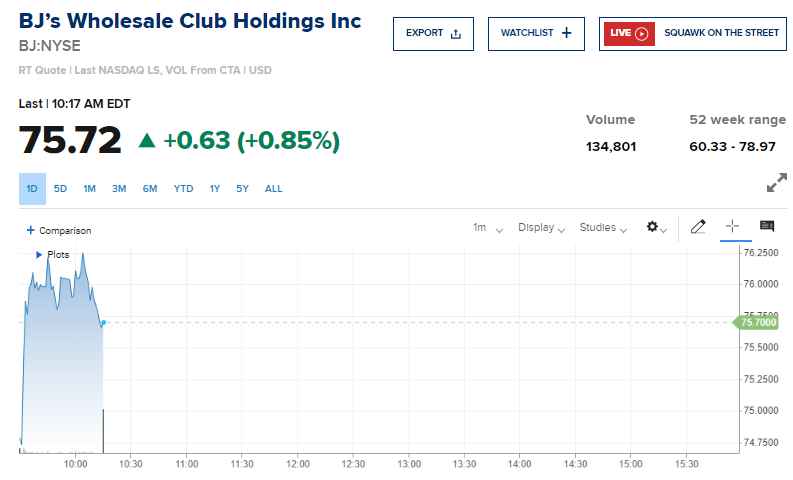Toggle the chart data tooltip icon
Viewport: 793px width, 480px height.
767,227
